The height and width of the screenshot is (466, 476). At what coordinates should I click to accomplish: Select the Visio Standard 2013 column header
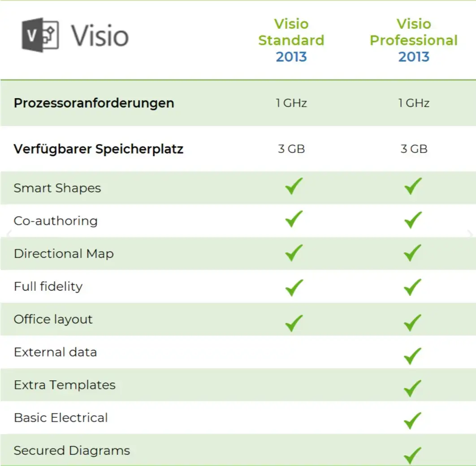click(291, 40)
